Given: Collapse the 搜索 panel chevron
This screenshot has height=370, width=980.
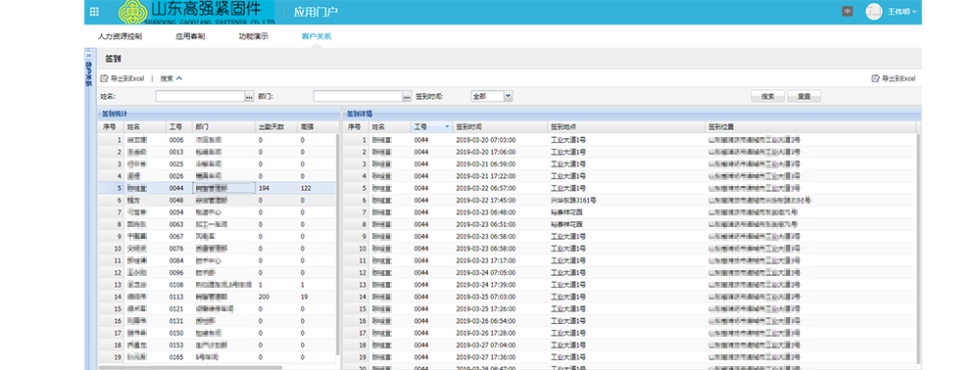Looking at the screenshot, I should click(179, 78).
